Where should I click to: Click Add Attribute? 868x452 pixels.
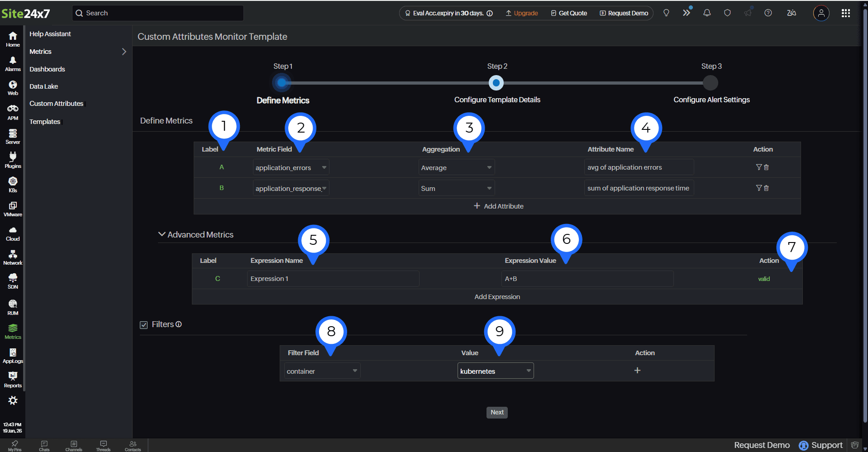[x=498, y=206]
